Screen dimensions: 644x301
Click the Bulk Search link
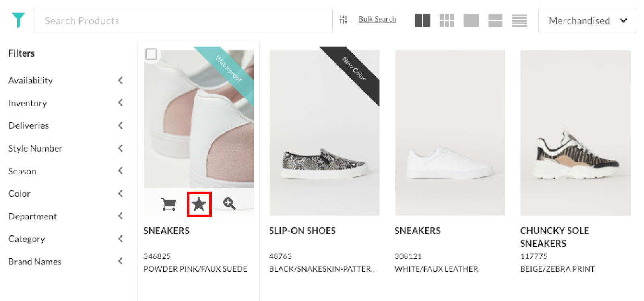pyautogui.click(x=377, y=19)
